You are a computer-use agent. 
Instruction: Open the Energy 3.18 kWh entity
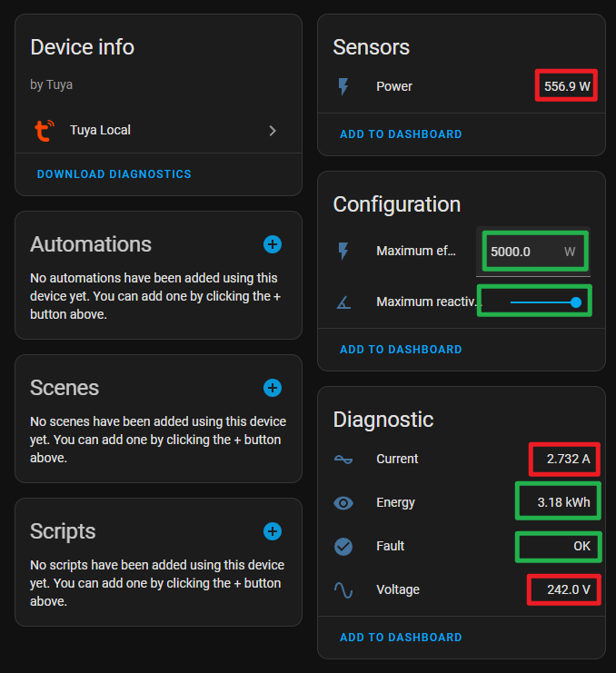563,502
